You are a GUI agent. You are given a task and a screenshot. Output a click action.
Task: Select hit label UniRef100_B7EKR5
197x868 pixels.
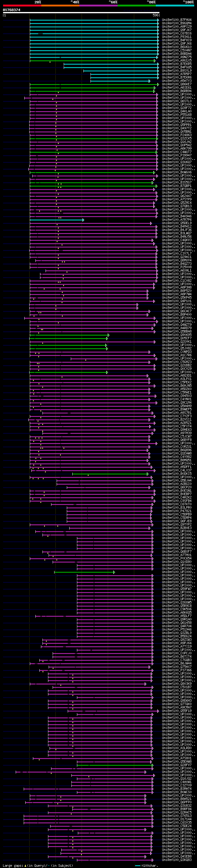point(177,64)
